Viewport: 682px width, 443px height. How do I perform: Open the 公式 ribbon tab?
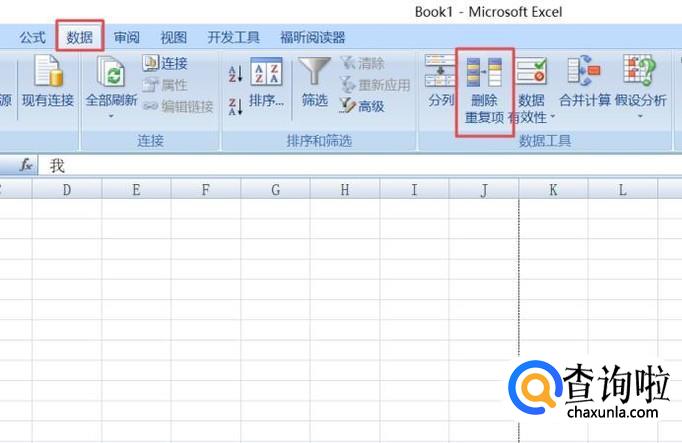click(32, 38)
